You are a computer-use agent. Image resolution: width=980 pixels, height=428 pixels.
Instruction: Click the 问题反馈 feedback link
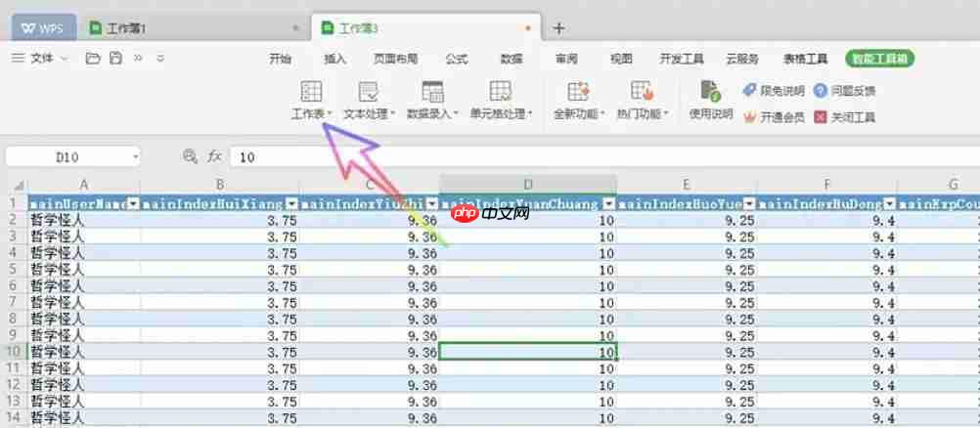click(844, 91)
